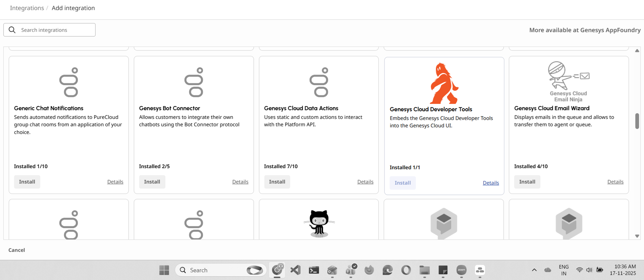View Details for Genesys Bot Connector
The height and width of the screenshot is (280, 644).
pos(240,182)
